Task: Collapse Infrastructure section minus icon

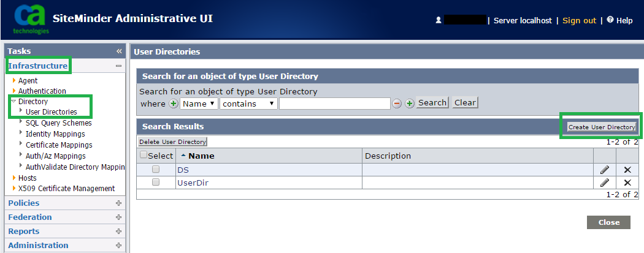Action: click(x=119, y=66)
